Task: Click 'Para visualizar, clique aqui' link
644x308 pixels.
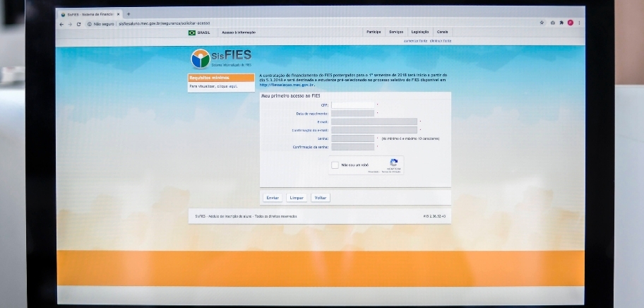Action: coord(213,87)
